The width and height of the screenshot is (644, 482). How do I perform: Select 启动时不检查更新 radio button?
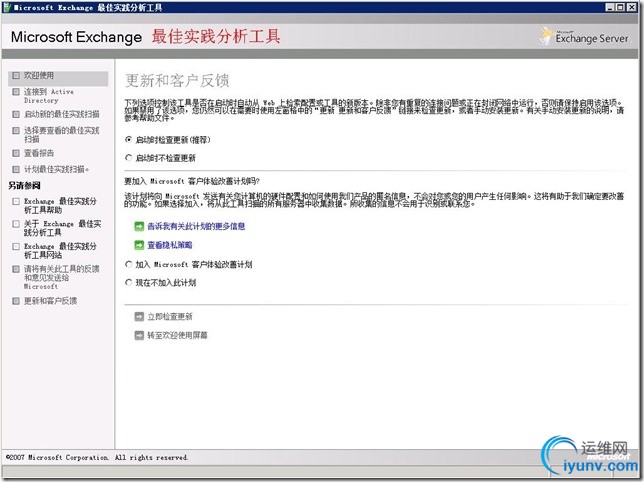129,158
